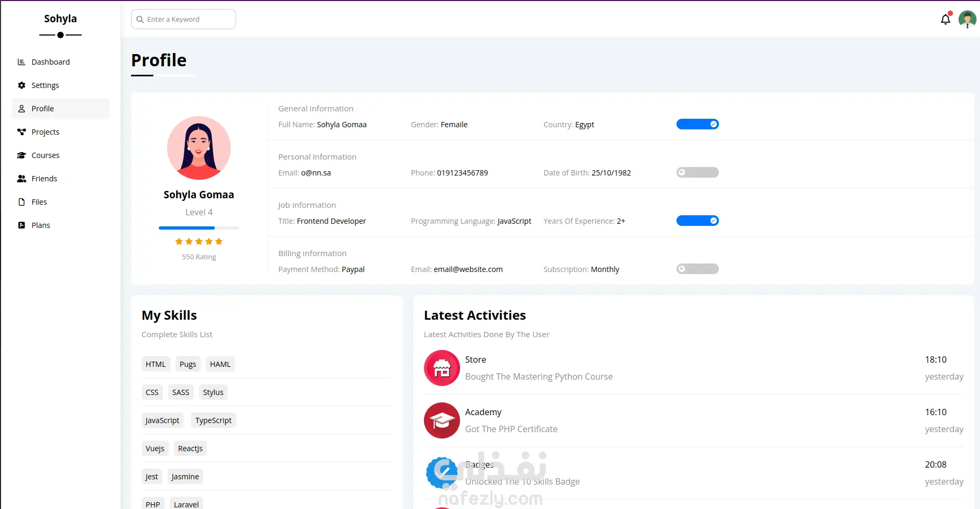The image size is (980, 509).
Task: Enable the Billing Information switch
Action: pos(697,269)
